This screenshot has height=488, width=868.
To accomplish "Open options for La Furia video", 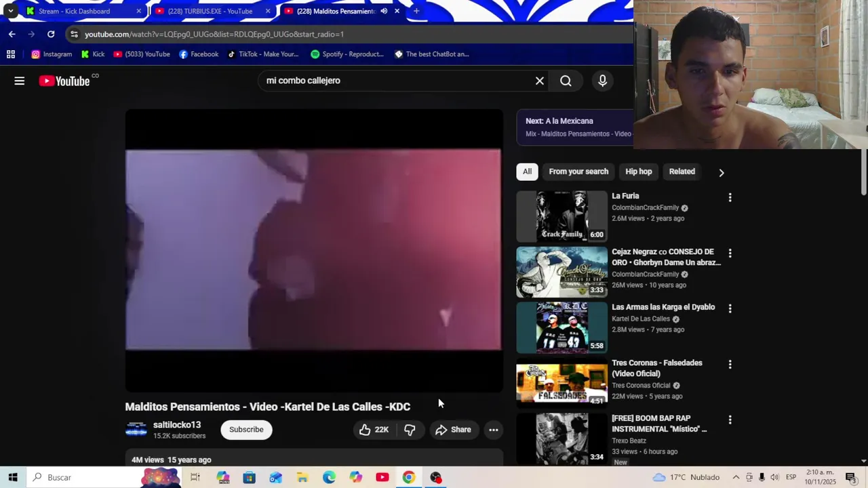I will [x=730, y=197].
